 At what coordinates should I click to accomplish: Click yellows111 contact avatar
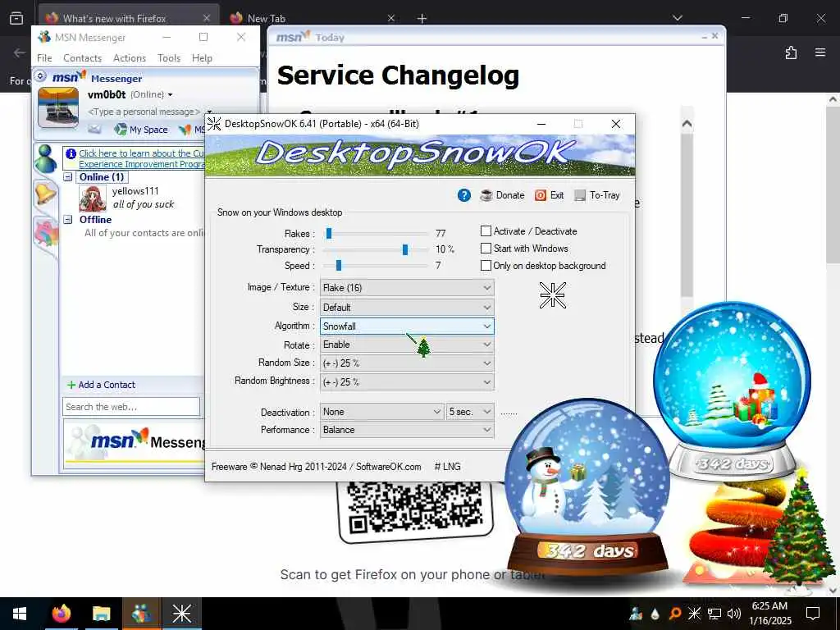pyautogui.click(x=93, y=199)
